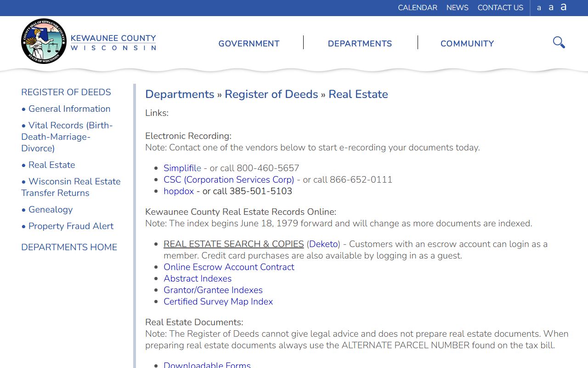This screenshot has height=368, width=588.
Task: Open Online Escrow Account Contract
Action: pyautogui.click(x=229, y=267)
